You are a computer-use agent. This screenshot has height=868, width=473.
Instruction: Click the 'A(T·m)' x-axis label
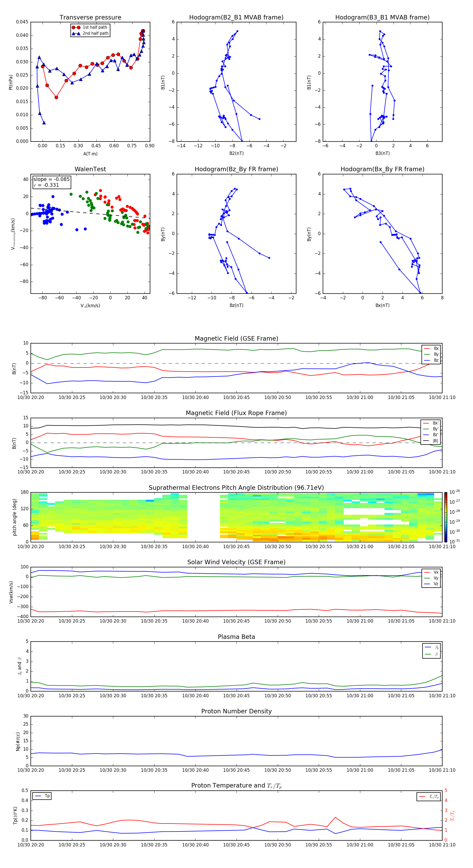coord(90,154)
